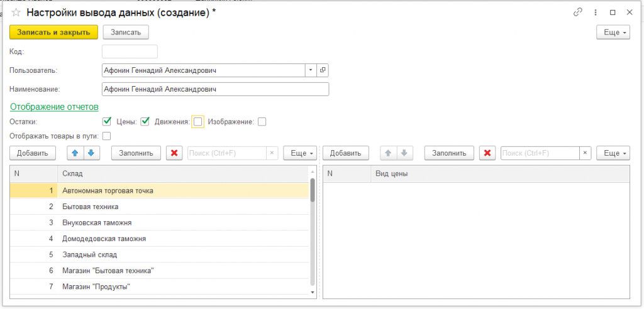Image resolution: width=644 pixels, height=309 pixels.
Task: Clear the price type search field
Action: point(585,153)
